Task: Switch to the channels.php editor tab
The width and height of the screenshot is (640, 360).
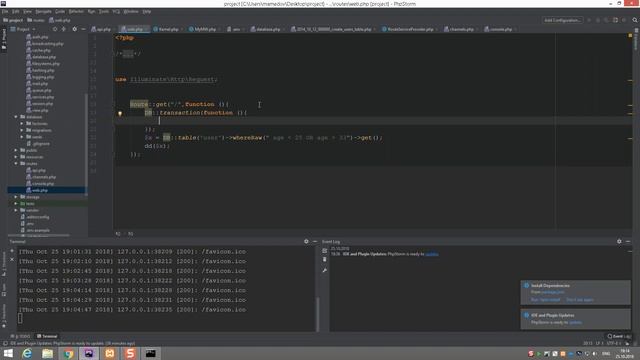Action: point(460,29)
